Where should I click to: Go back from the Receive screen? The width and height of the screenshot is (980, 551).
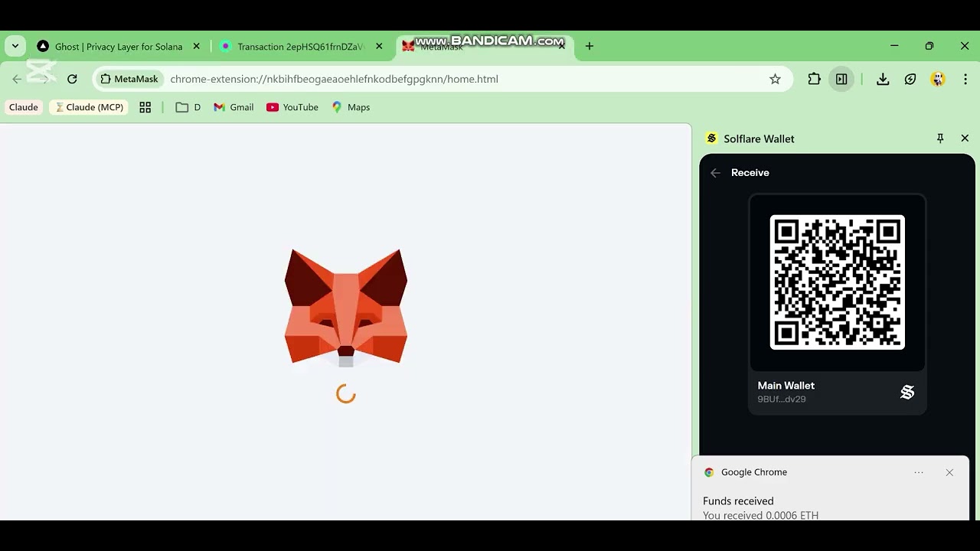pos(715,173)
